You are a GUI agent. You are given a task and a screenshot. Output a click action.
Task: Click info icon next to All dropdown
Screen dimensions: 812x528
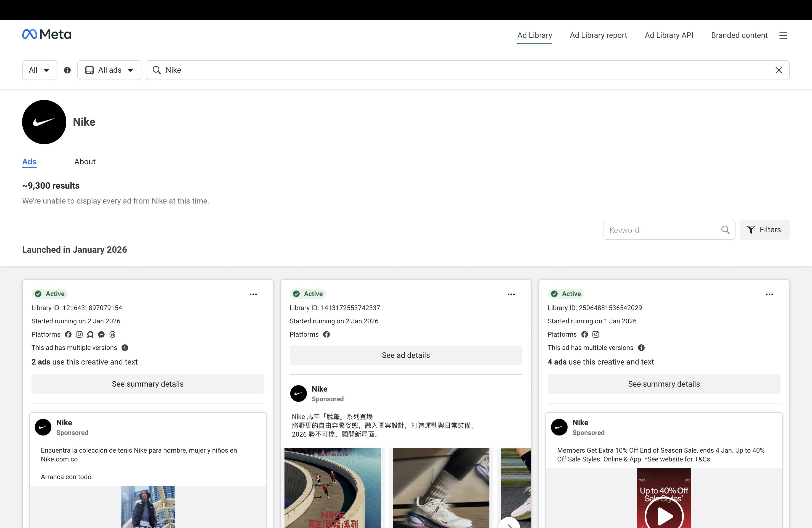coord(67,70)
